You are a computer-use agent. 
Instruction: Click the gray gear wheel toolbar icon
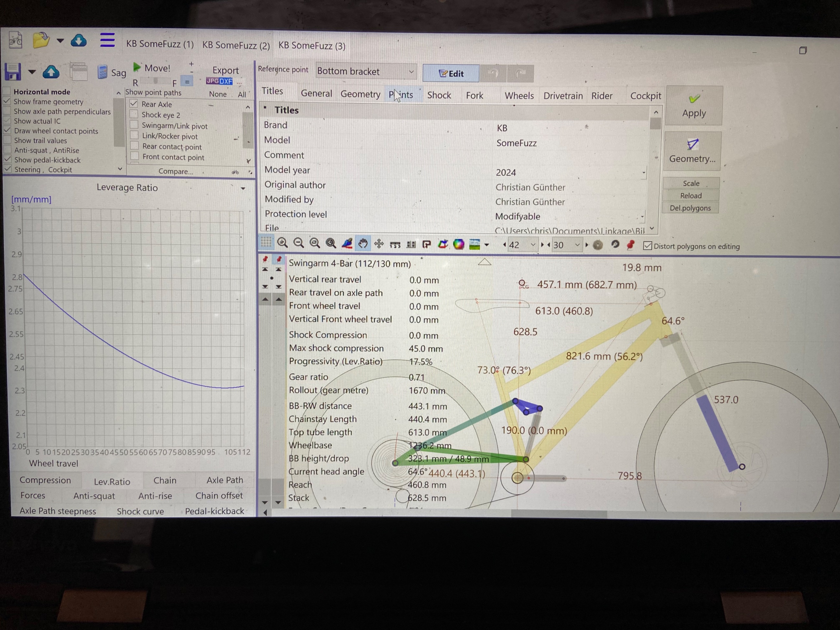coord(598,245)
